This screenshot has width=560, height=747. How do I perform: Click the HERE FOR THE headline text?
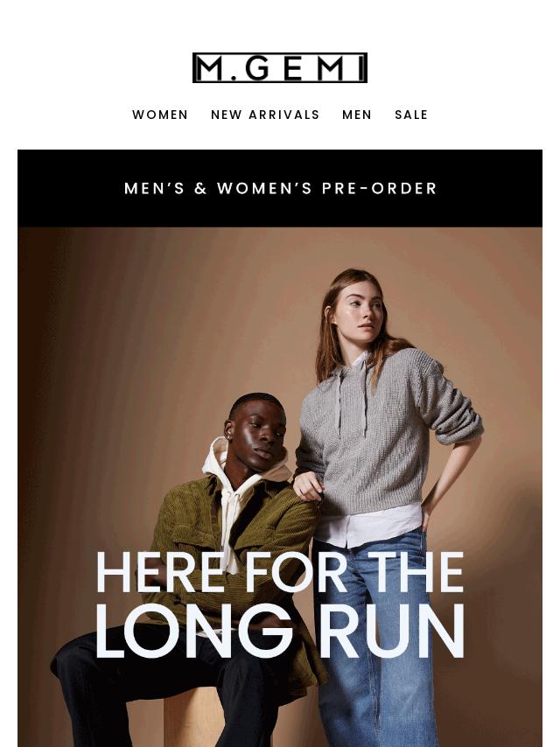(x=280, y=572)
